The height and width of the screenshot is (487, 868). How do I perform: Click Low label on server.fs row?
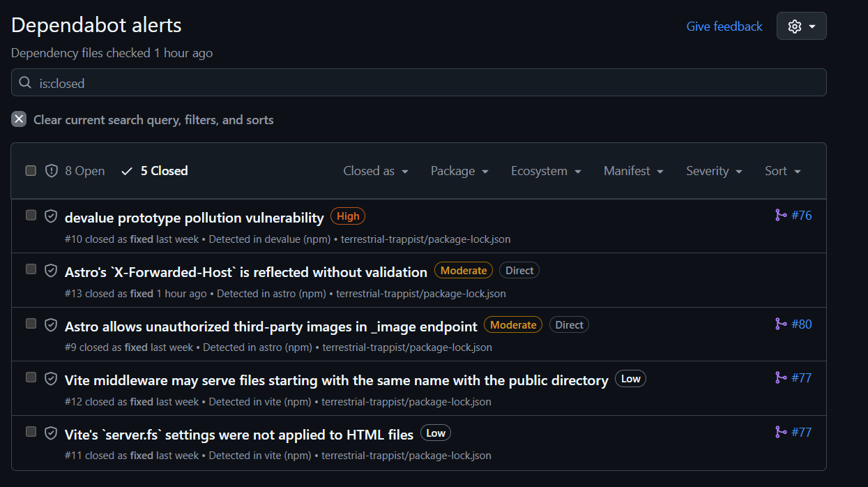436,433
